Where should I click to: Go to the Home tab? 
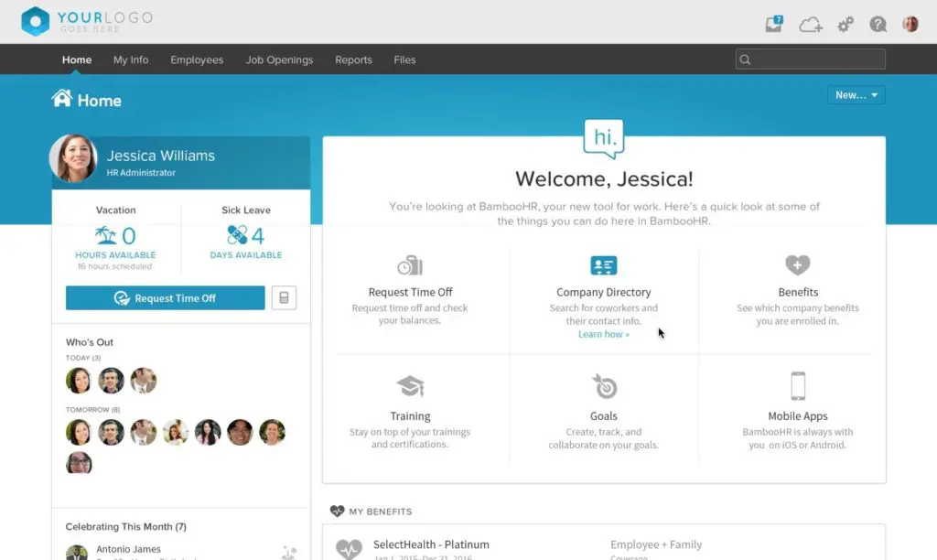pos(77,59)
